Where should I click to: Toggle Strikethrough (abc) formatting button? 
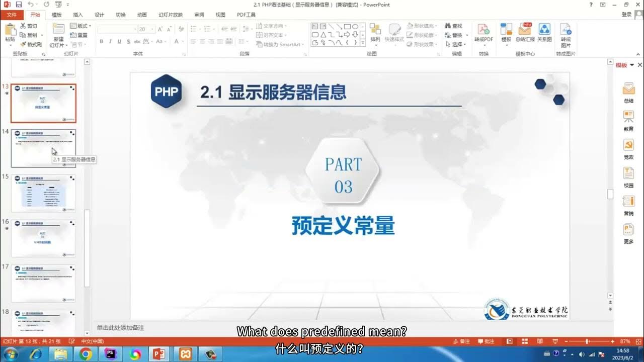[x=137, y=42]
